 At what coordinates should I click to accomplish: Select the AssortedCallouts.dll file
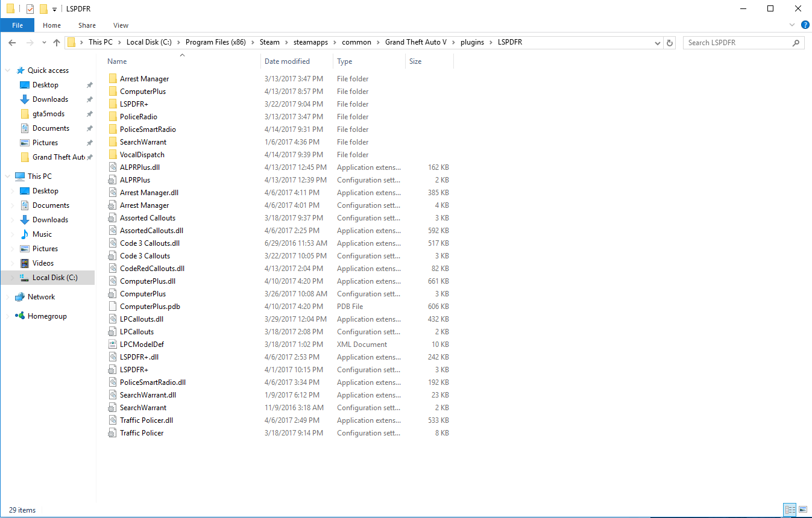(151, 231)
